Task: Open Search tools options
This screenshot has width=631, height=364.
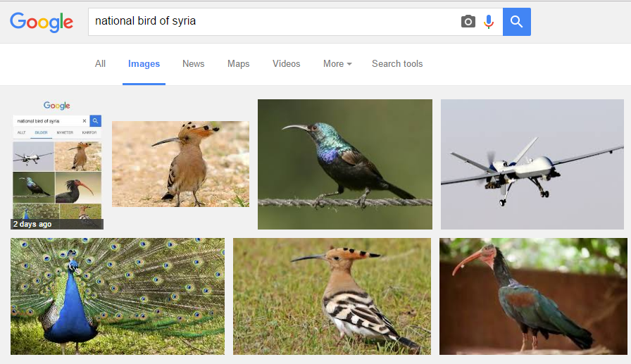Action: pos(397,64)
